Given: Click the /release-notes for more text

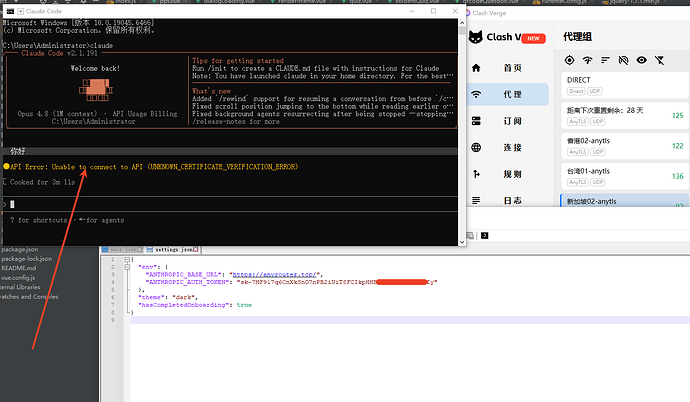Looking at the screenshot, I should (235, 121).
